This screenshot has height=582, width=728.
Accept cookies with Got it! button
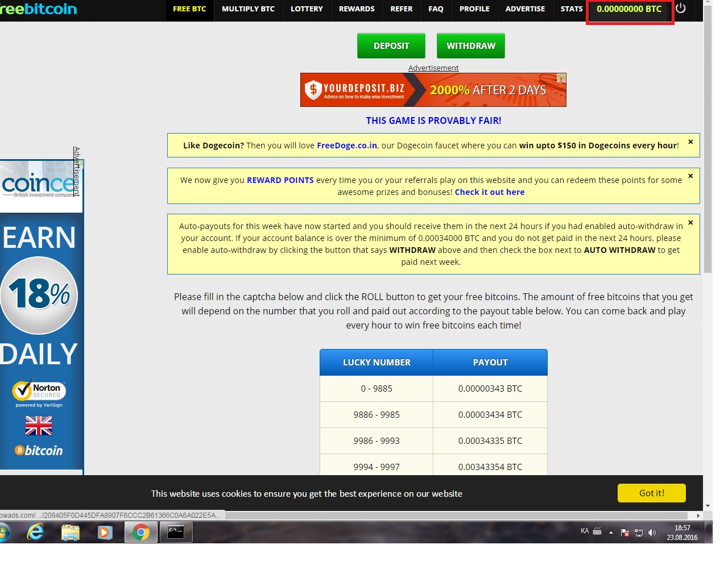(x=652, y=493)
